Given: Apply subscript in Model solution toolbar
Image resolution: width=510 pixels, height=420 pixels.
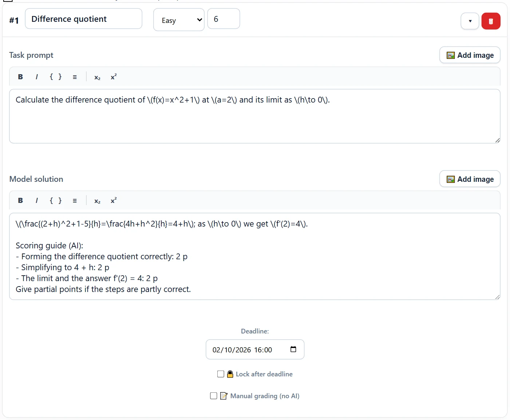Looking at the screenshot, I should point(97,200).
